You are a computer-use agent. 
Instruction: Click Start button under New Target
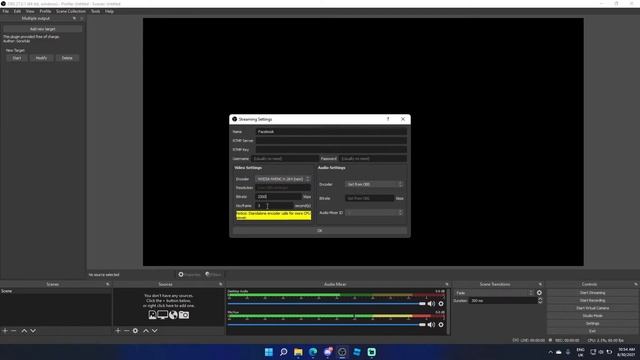click(x=17, y=58)
